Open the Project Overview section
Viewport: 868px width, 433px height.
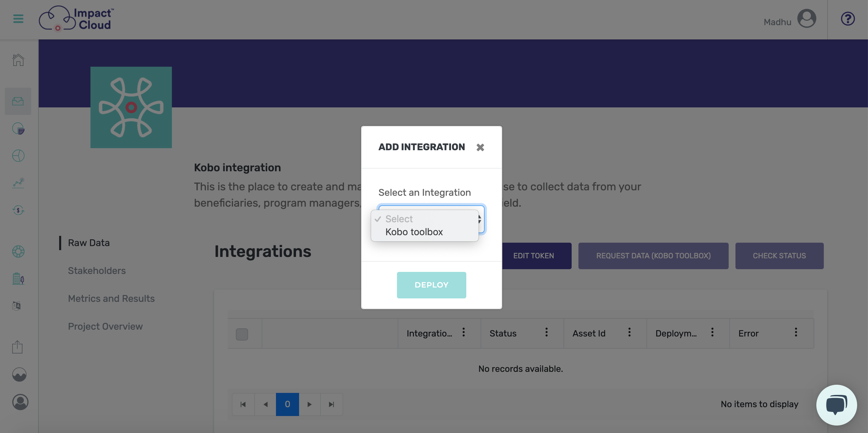pyautogui.click(x=105, y=327)
